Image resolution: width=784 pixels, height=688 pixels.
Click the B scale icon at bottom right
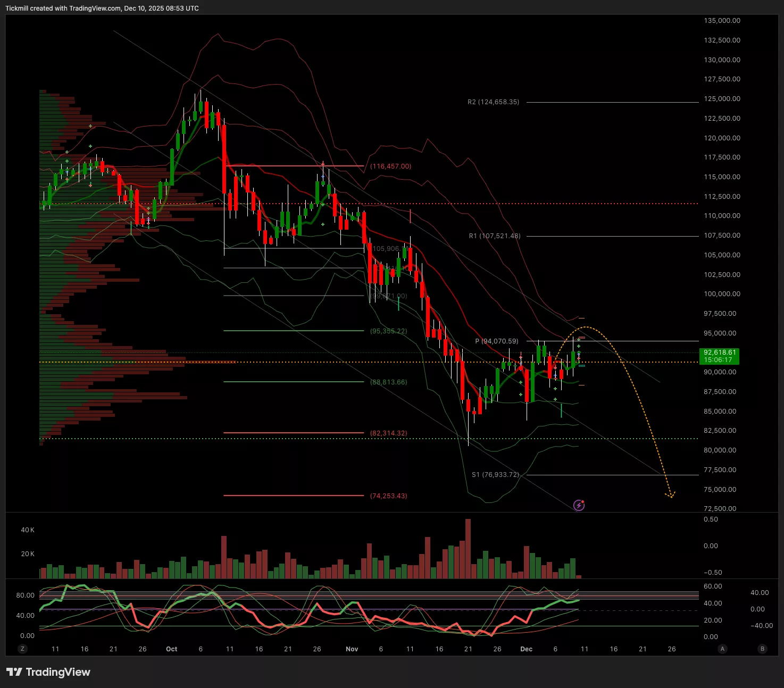point(763,649)
